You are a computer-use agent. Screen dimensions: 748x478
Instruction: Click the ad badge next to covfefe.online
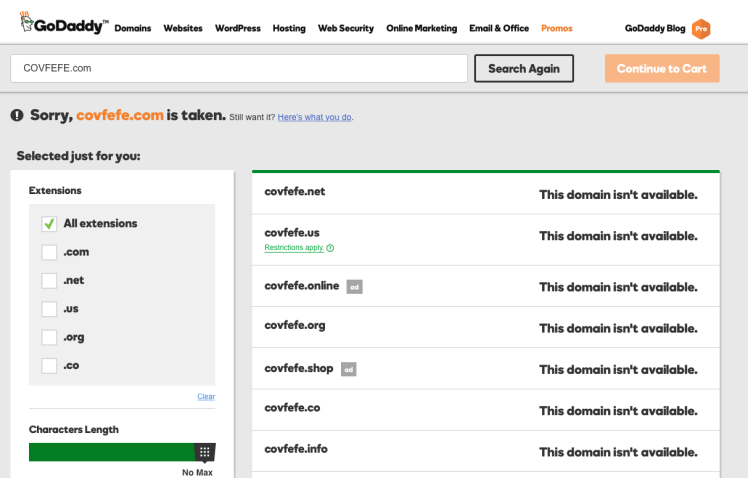point(354,287)
